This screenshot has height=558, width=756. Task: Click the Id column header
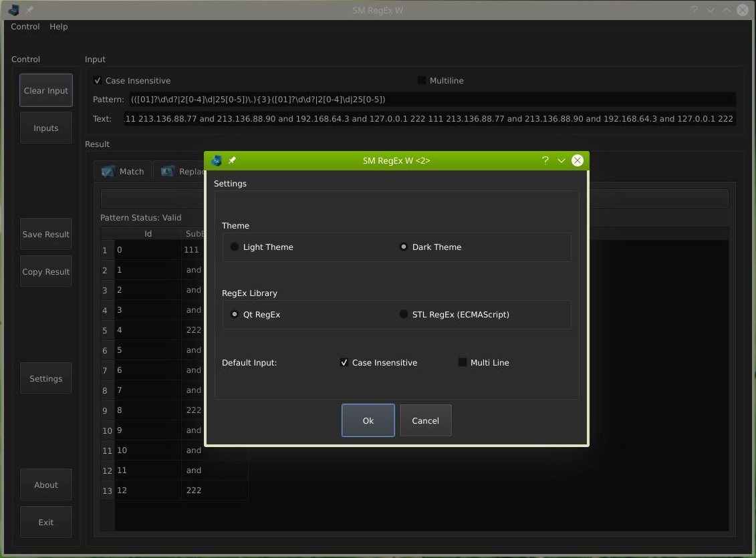pyautogui.click(x=148, y=234)
